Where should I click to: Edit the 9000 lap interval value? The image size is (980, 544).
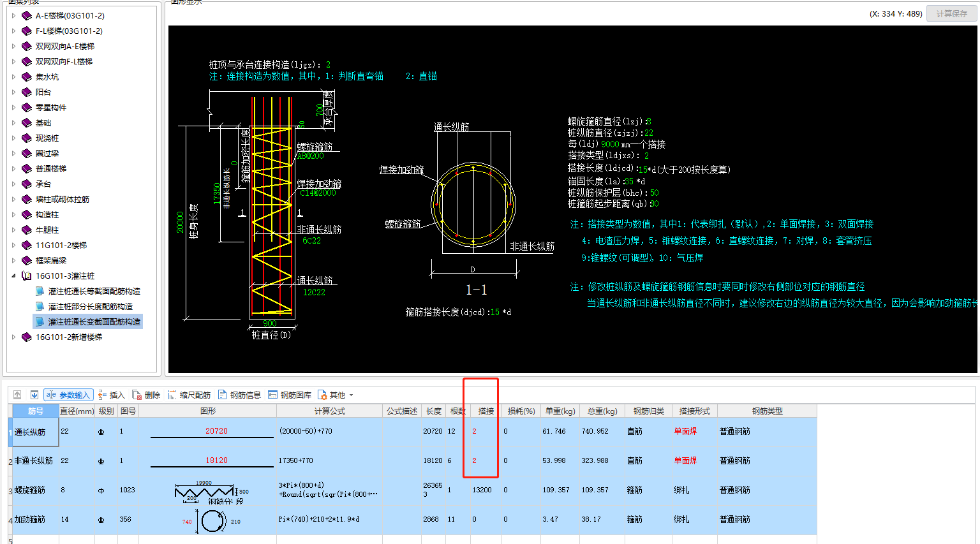tap(610, 144)
